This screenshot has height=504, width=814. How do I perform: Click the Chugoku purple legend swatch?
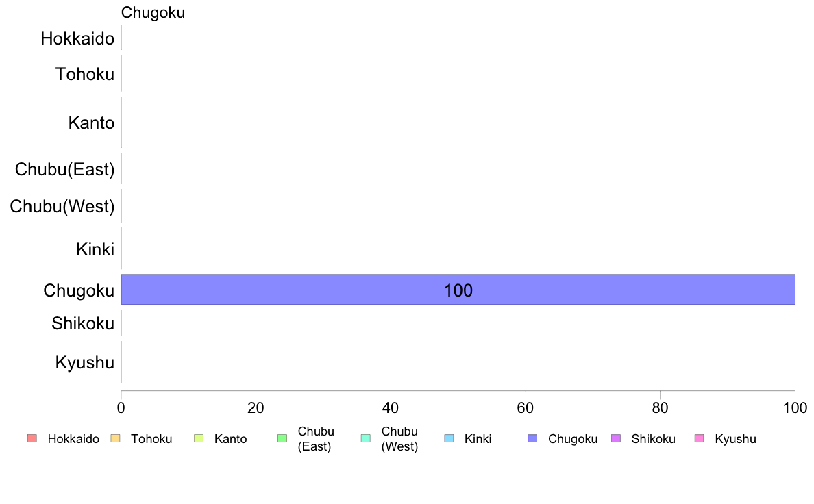click(x=532, y=438)
